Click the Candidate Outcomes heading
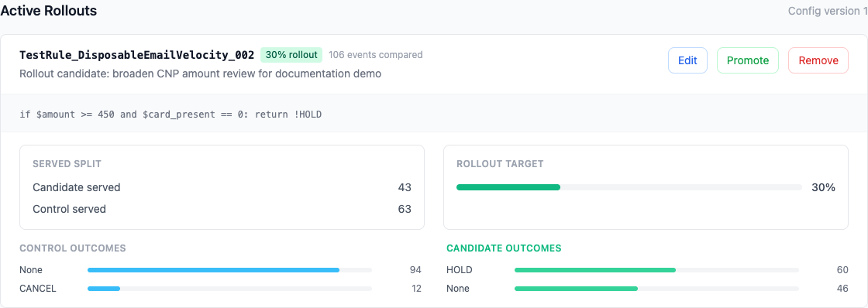Screen dimensions: 868x308 pyautogui.click(x=504, y=248)
